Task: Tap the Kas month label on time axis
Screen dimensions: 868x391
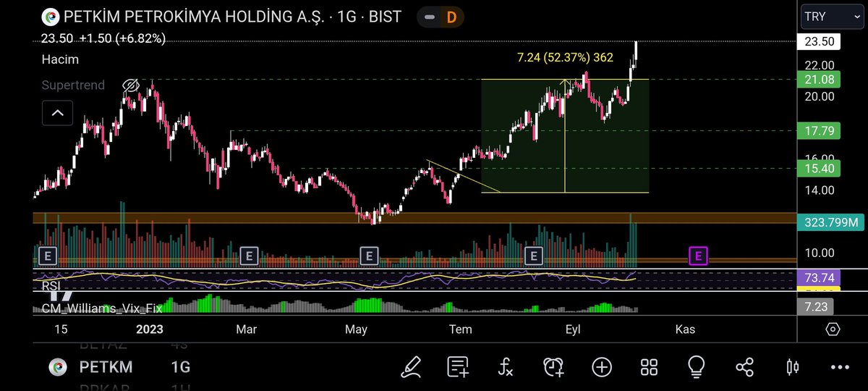Action: click(684, 329)
